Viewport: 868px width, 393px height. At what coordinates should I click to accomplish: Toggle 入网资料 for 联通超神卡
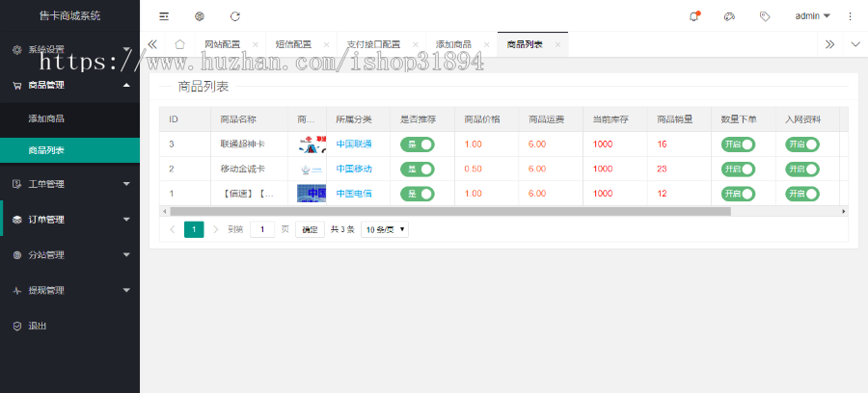[802, 144]
